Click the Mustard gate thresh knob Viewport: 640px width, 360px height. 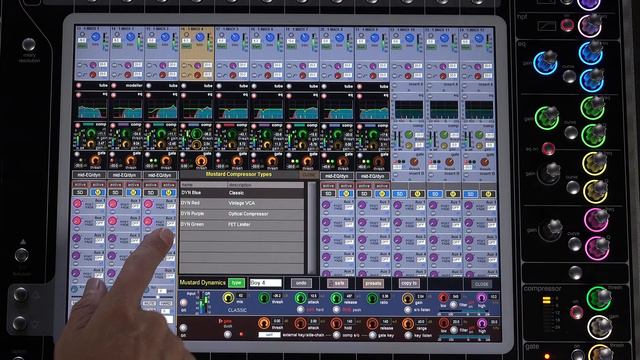click(264, 324)
